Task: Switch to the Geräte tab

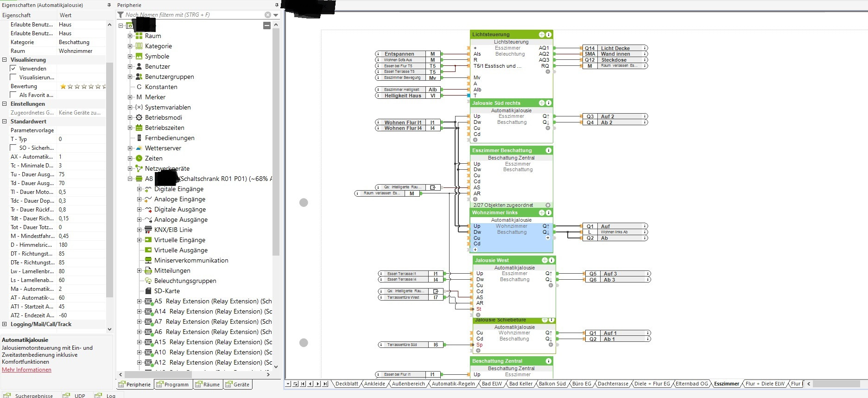Action: (x=238, y=385)
